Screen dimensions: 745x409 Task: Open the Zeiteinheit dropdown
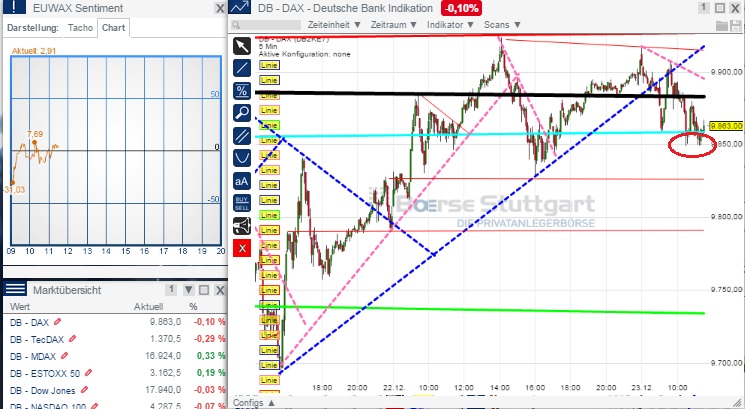pyautogui.click(x=334, y=25)
